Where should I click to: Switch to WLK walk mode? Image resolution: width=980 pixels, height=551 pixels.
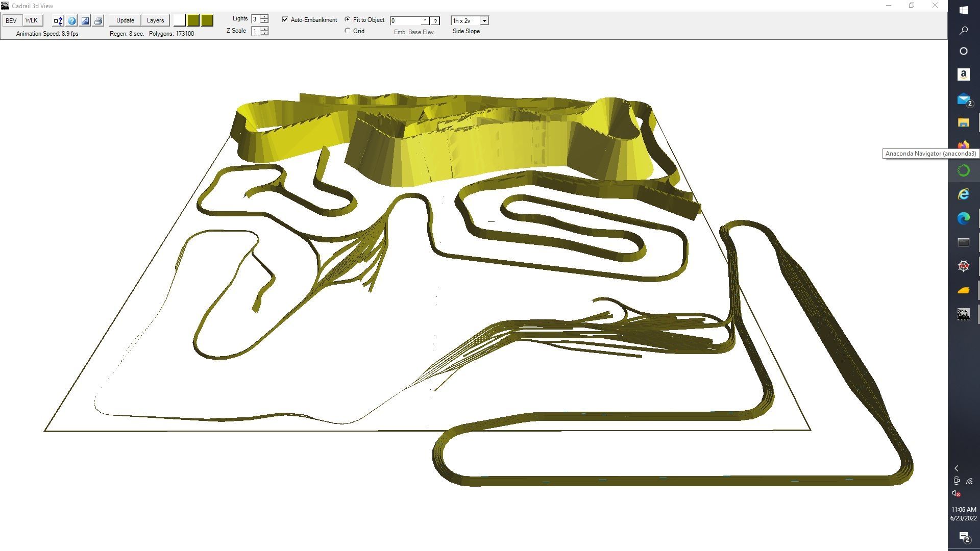click(x=32, y=21)
